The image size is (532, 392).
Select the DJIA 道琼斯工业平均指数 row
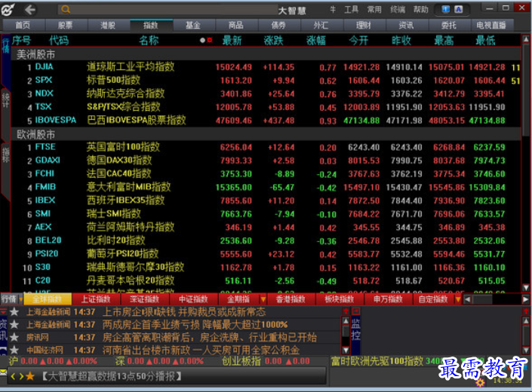(x=266, y=67)
